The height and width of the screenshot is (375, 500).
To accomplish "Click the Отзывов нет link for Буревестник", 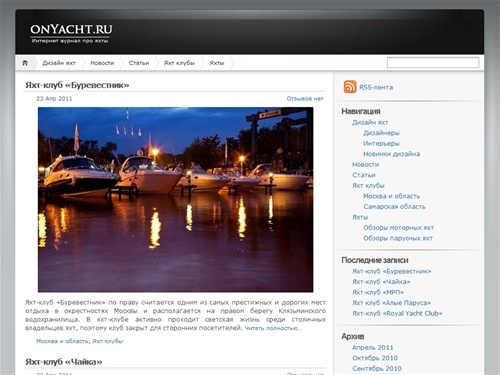I will click(305, 99).
